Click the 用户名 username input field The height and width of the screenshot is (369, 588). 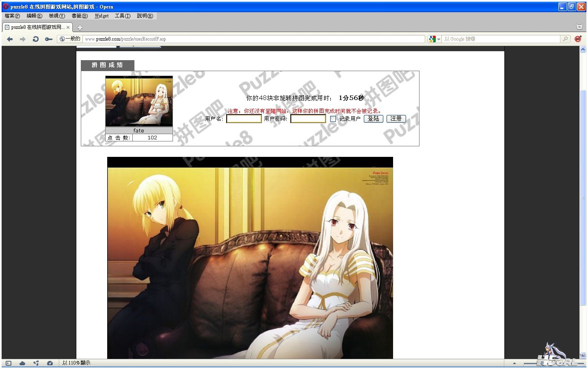click(x=244, y=119)
